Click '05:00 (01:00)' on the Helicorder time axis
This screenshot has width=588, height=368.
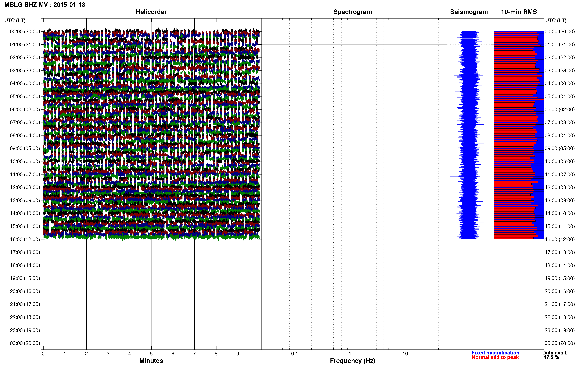25,96
